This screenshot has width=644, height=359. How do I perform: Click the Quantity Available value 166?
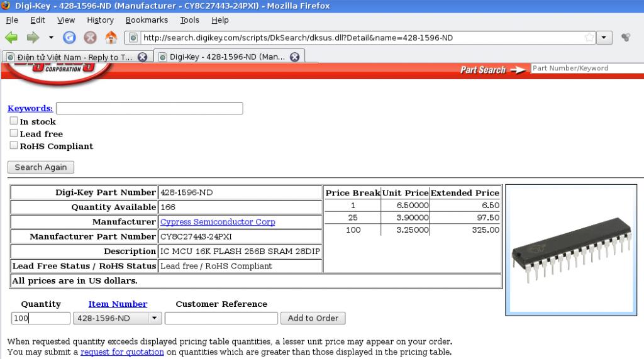(167, 207)
